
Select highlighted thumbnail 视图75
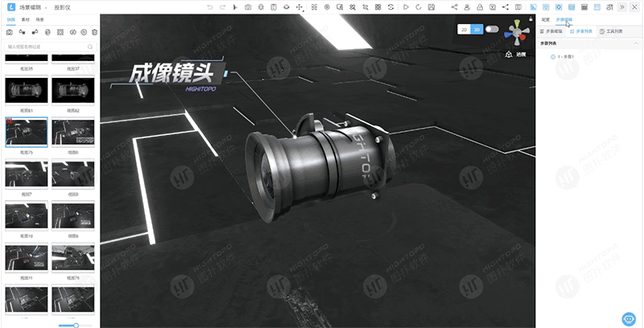click(27, 132)
